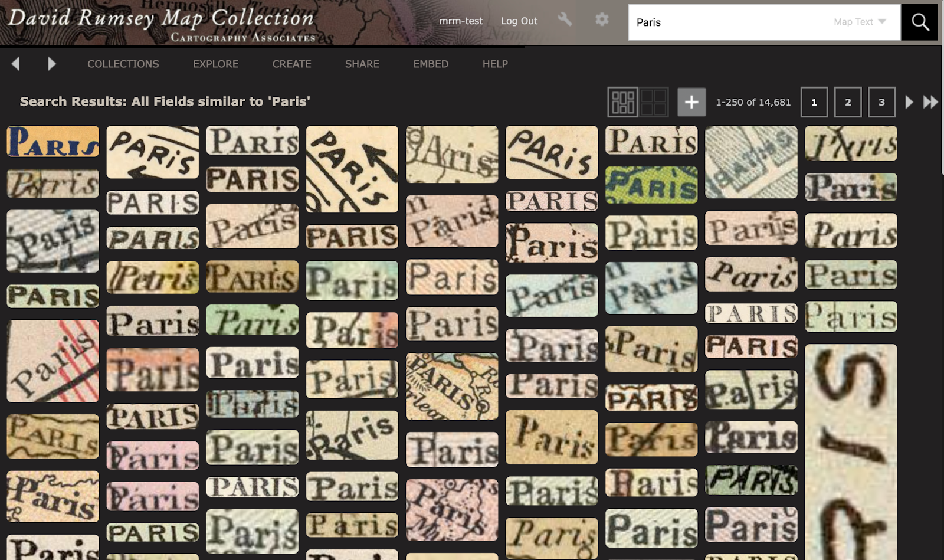The height and width of the screenshot is (560, 944).
Task: Open the wrench tools icon
Action: [x=565, y=20]
